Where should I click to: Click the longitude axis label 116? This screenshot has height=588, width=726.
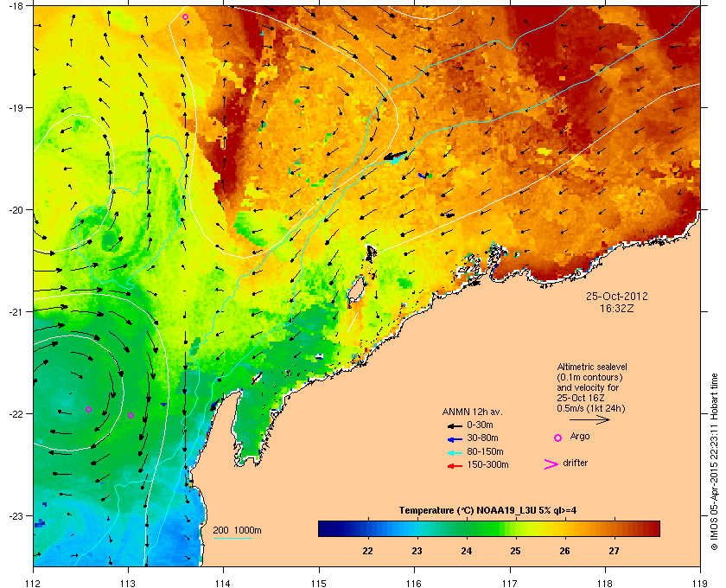(414, 583)
